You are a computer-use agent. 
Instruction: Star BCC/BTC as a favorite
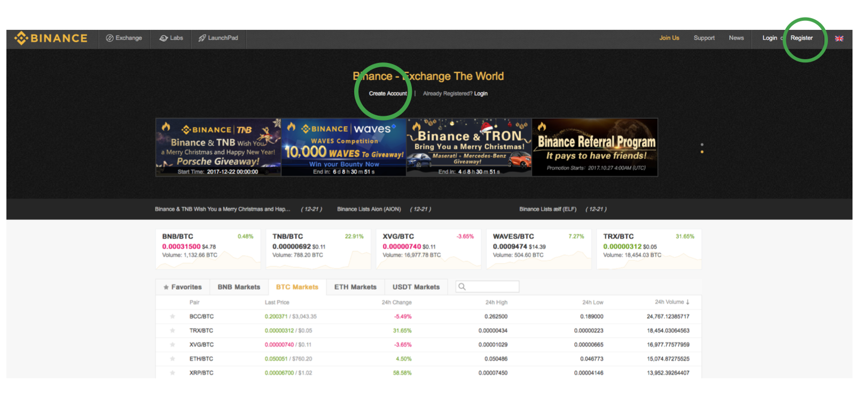173,316
